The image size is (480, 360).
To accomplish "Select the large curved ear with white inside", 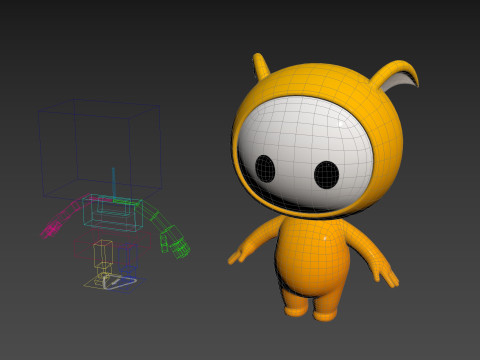I will point(396,75).
